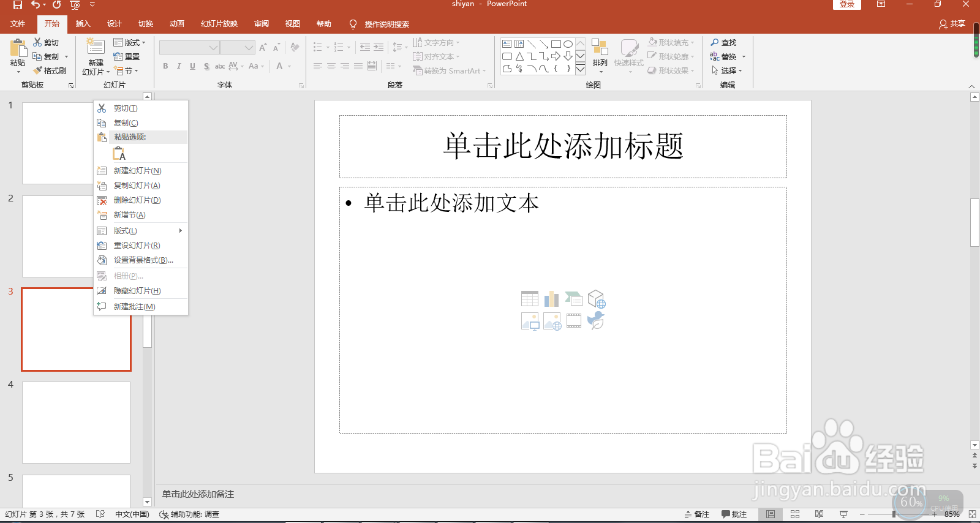Click the Cut scissors icon in ribbon

[37, 42]
